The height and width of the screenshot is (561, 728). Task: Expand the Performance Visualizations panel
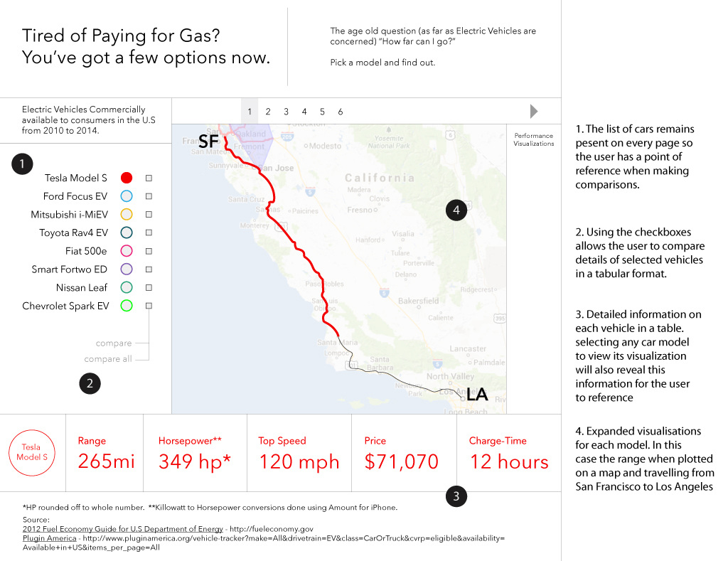click(533, 140)
